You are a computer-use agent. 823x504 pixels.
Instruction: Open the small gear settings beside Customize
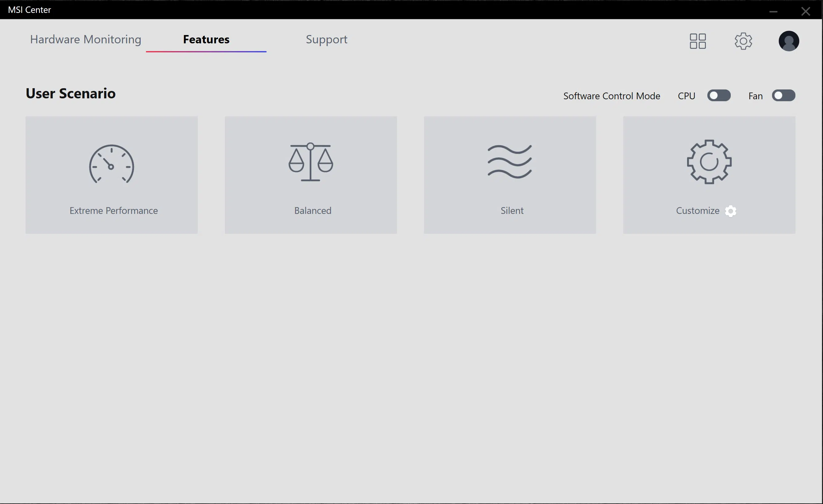pos(730,211)
